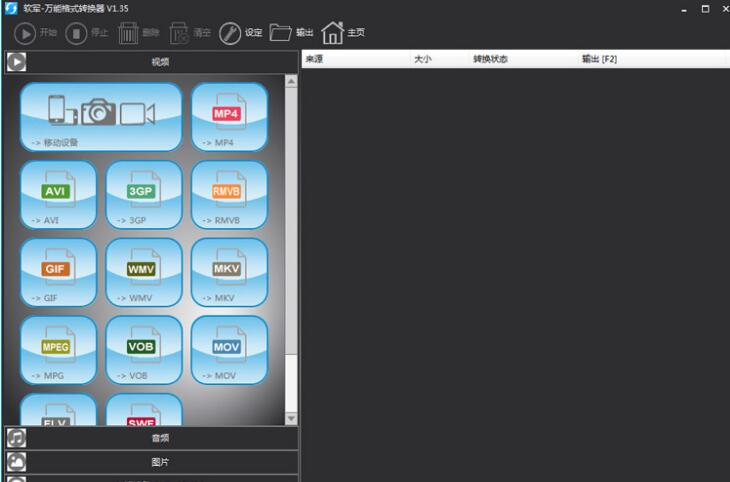Go to 主页 home page button
This screenshot has height=482, width=730.
(343, 33)
